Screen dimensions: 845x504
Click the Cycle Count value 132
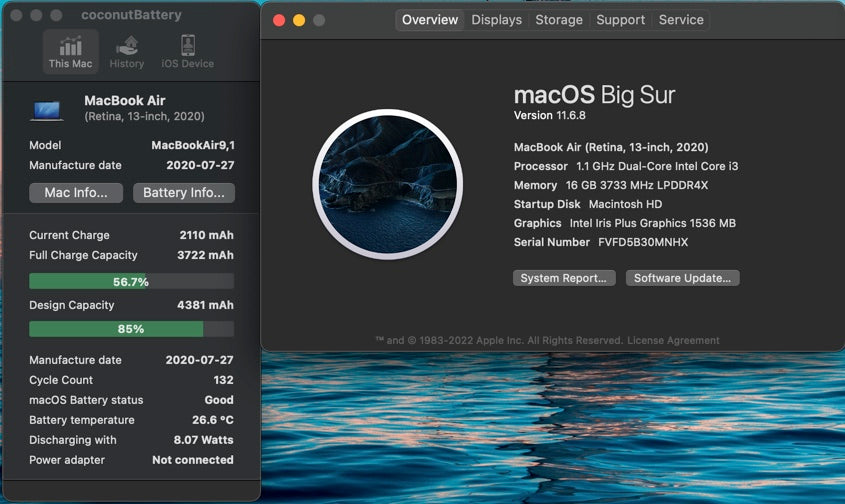[x=223, y=380]
